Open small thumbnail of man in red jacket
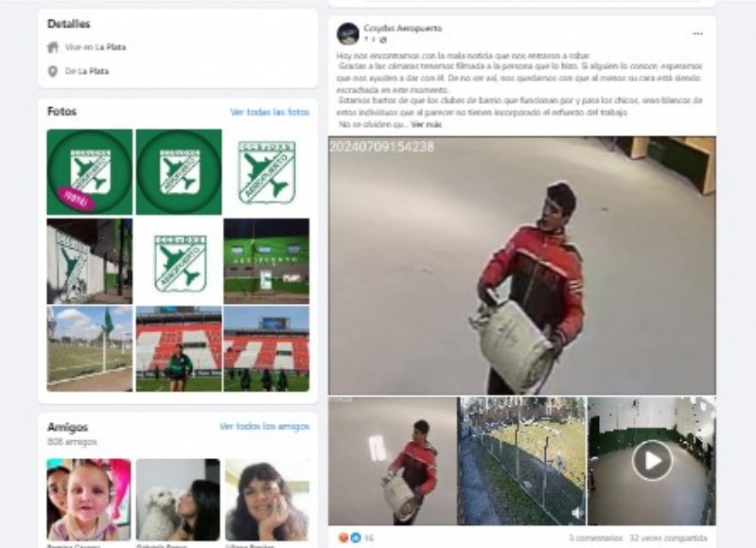The width and height of the screenshot is (756, 548). click(393, 461)
